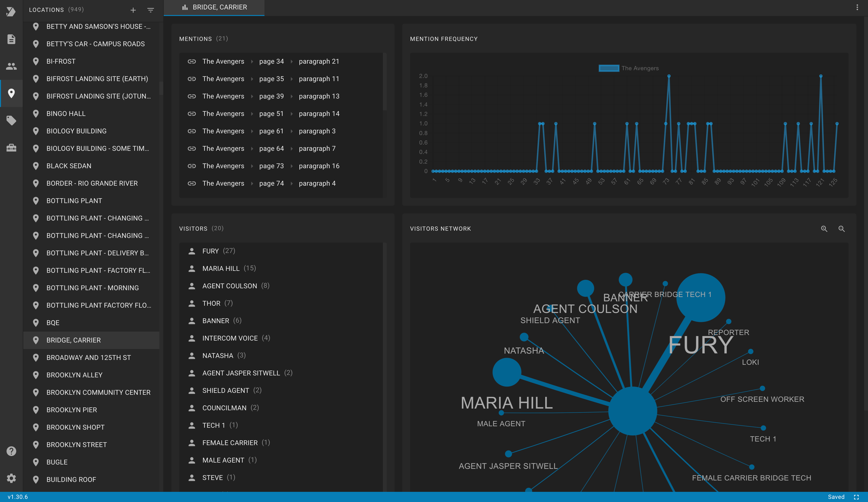Open BROADWAY AND 125TH ST location
This screenshot has width=868, height=502.
91,357
